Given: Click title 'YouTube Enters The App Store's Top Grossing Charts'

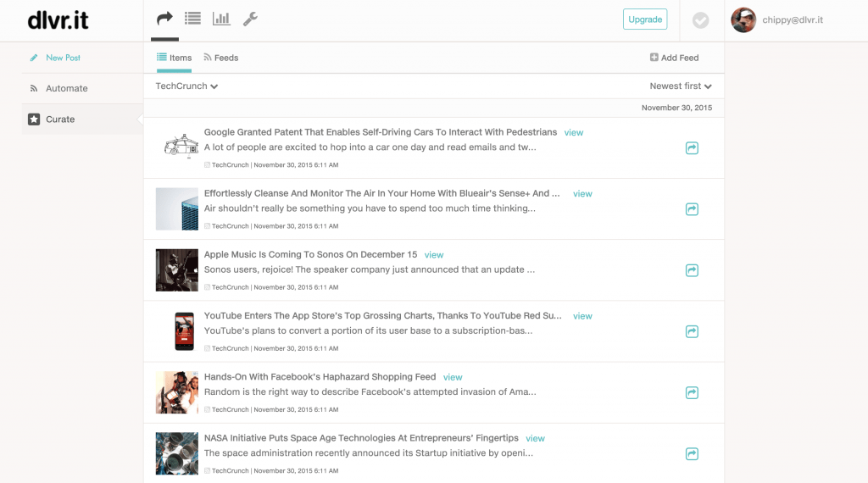Looking at the screenshot, I should 382,315.
